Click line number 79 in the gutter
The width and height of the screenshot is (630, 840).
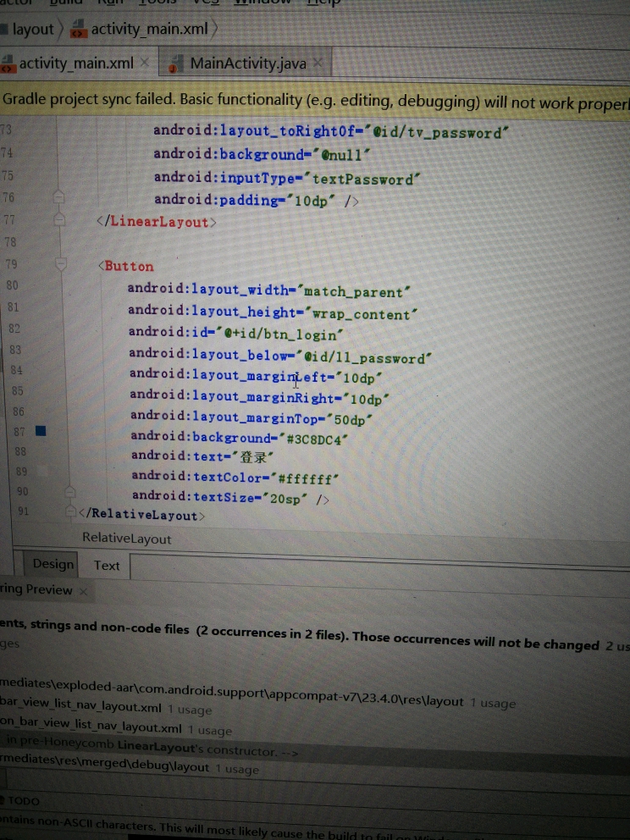(x=11, y=264)
